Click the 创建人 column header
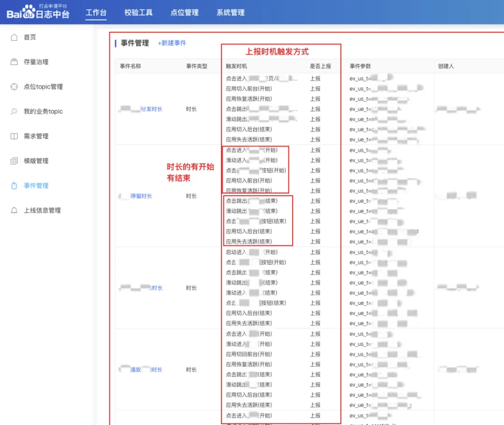Screen dimensions: 504x425 click(446, 66)
